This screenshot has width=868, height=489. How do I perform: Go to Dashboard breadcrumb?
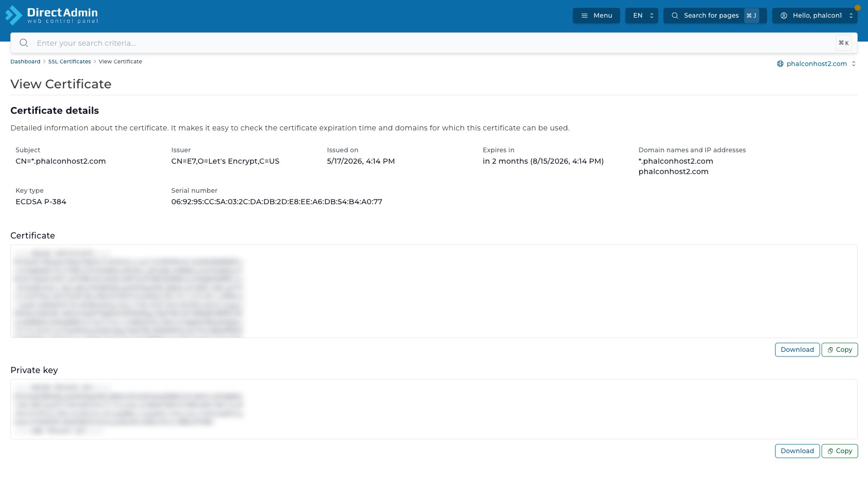tap(25, 61)
